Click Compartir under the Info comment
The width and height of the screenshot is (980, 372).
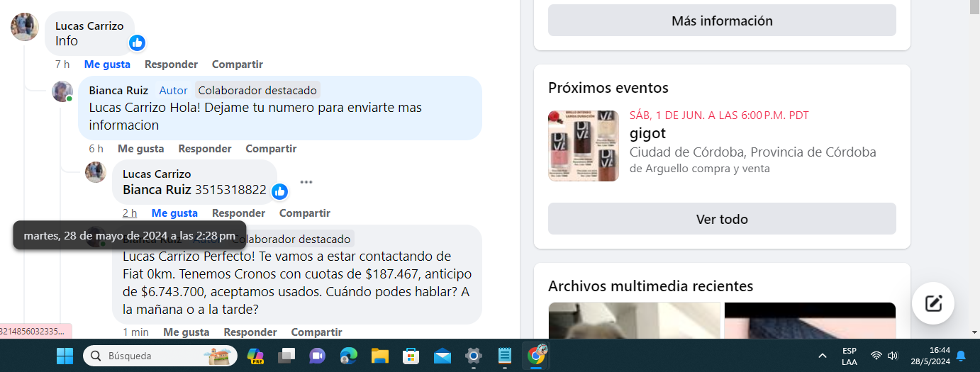[x=238, y=64]
